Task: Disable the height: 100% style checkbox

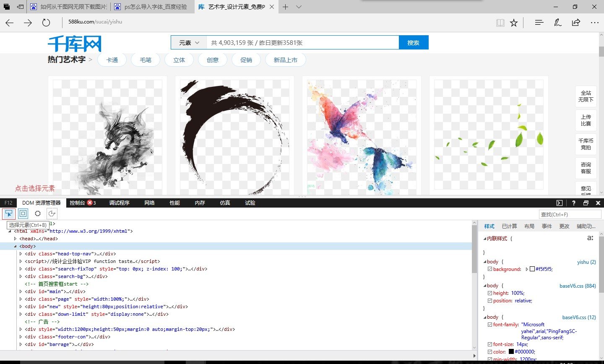Action: point(490,293)
